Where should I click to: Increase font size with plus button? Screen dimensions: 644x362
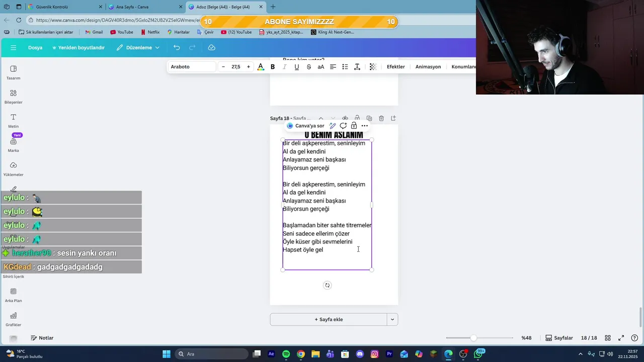coord(249,67)
